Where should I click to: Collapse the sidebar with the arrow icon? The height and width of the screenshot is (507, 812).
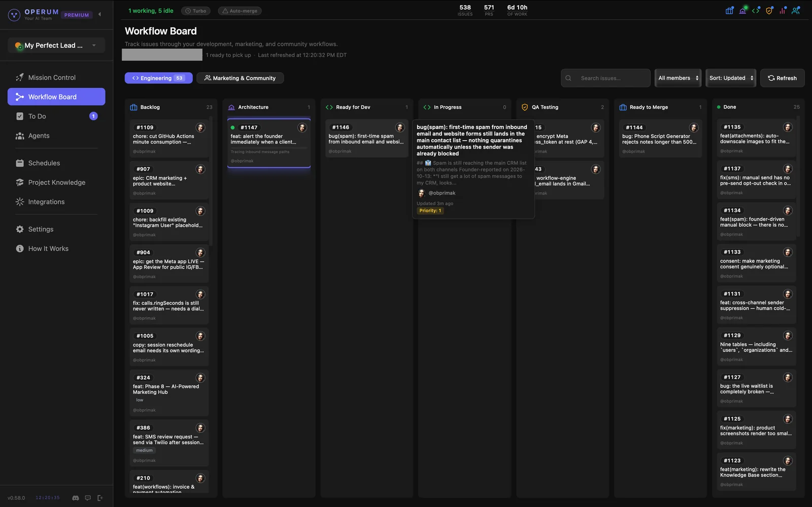click(x=100, y=14)
